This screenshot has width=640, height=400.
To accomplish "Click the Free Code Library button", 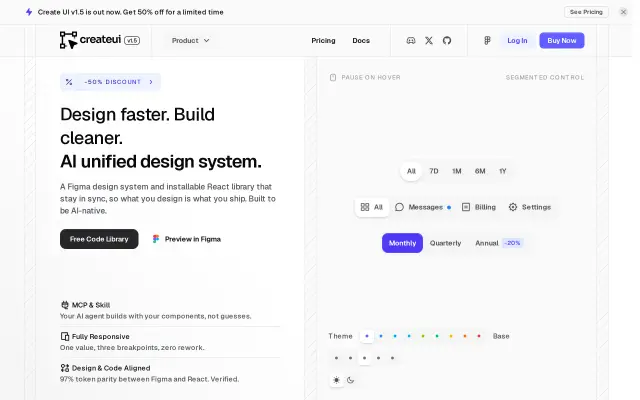I will tap(99, 239).
